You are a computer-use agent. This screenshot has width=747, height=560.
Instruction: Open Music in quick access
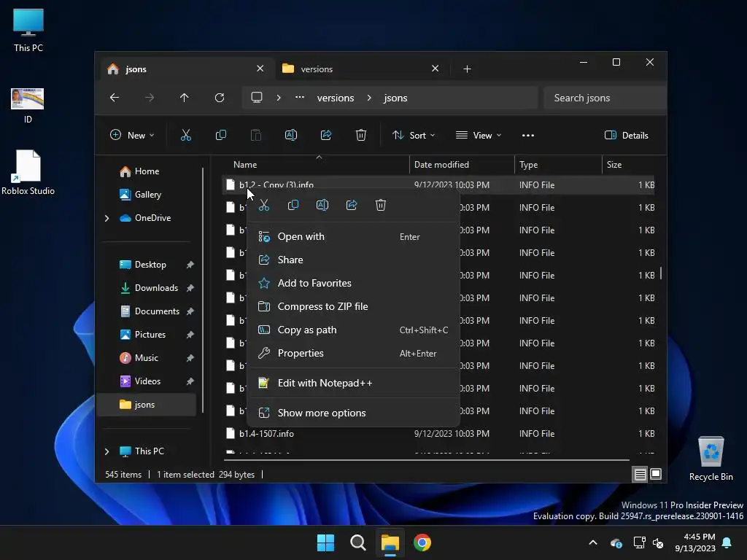tap(147, 358)
